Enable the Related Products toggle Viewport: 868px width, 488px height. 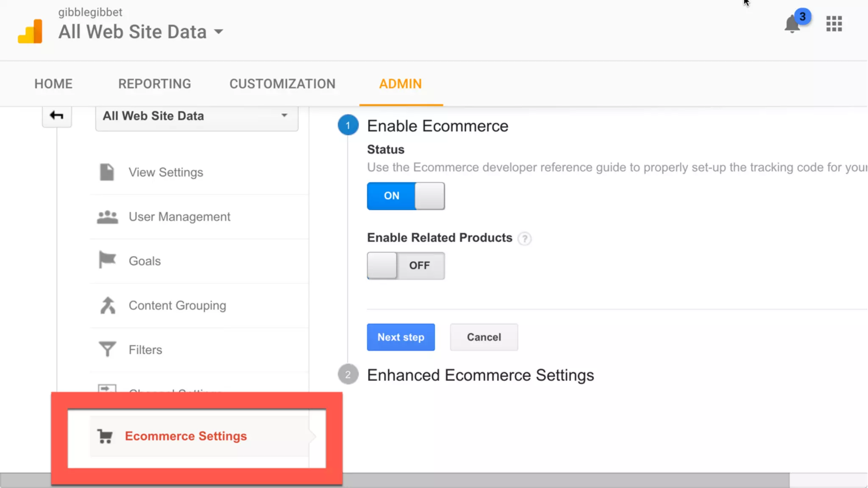[406, 266]
